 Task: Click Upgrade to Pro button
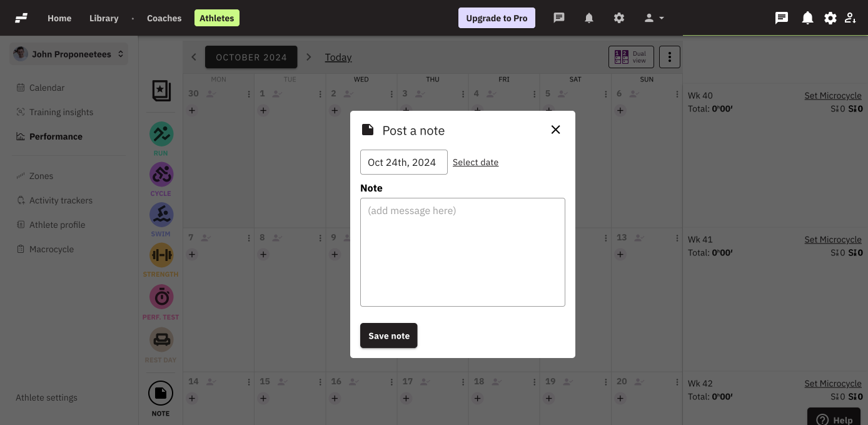tap(497, 18)
